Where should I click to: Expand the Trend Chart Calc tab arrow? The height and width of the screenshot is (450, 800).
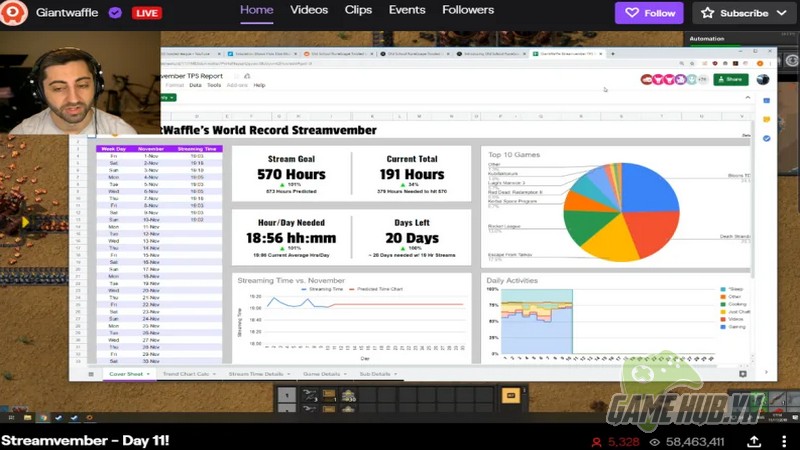click(x=214, y=374)
